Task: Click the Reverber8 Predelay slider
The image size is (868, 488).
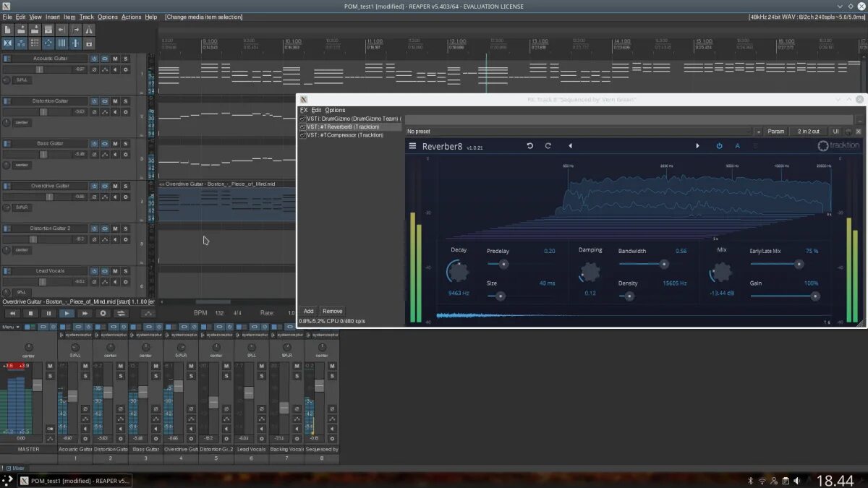Action: tap(521, 265)
